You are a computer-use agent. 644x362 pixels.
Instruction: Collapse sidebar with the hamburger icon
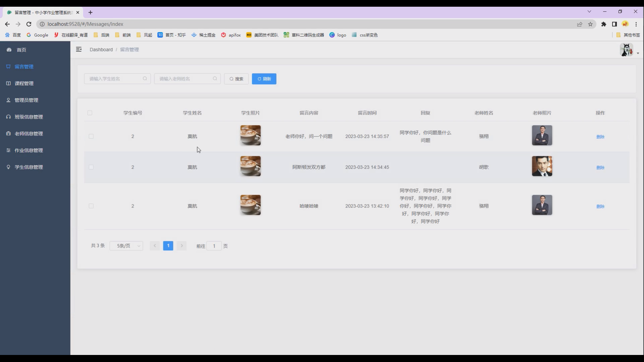point(79,49)
